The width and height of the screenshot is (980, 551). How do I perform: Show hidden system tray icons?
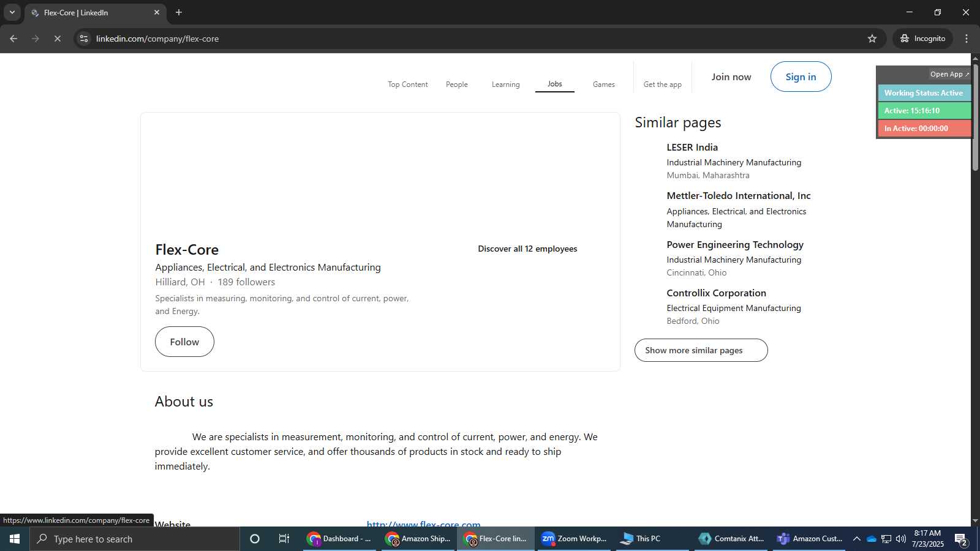tap(857, 539)
